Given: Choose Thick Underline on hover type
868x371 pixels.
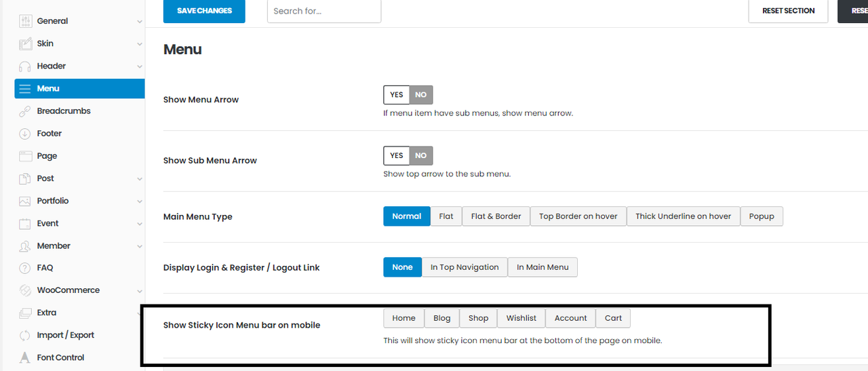Looking at the screenshot, I should (684, 216).
